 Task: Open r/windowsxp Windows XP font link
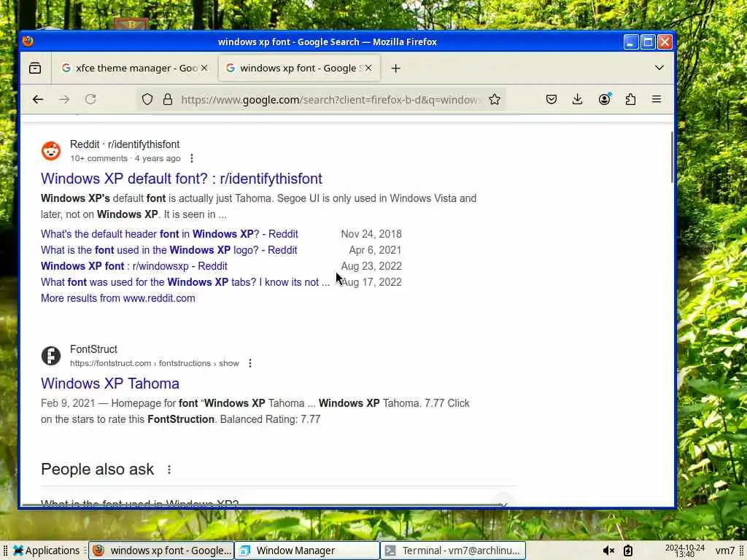point(134,266)
